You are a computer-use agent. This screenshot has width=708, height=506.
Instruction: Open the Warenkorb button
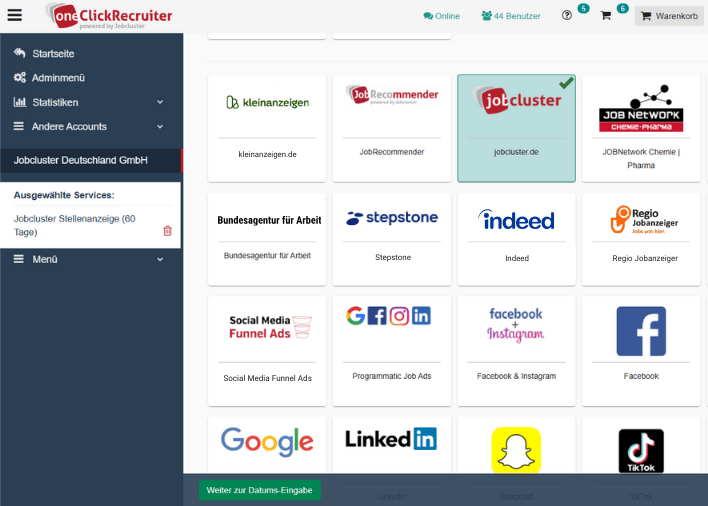pyautogui.click(x=669, y=16)
